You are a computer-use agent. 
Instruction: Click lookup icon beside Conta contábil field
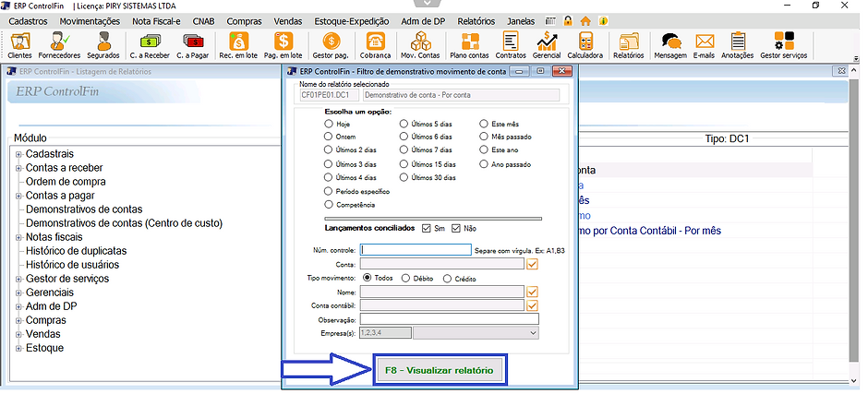tap(533, 305)
